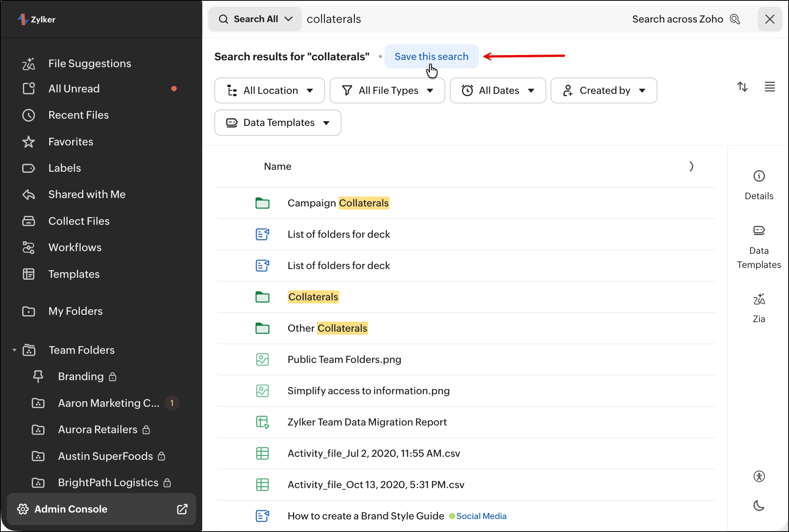Click the Activity_file_Oct 13 spreadsheet icon
Screen dimensions: 789x532
(262, 485)
